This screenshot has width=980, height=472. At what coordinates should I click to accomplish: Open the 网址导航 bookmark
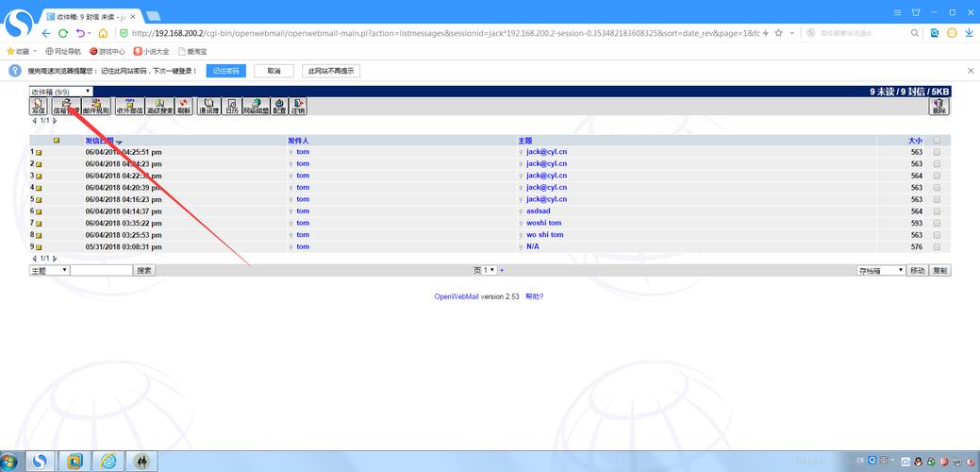click(63, 51)
